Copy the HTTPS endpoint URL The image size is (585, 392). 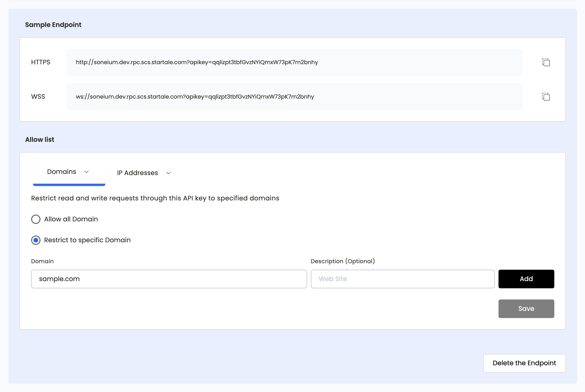coord(546,62)
